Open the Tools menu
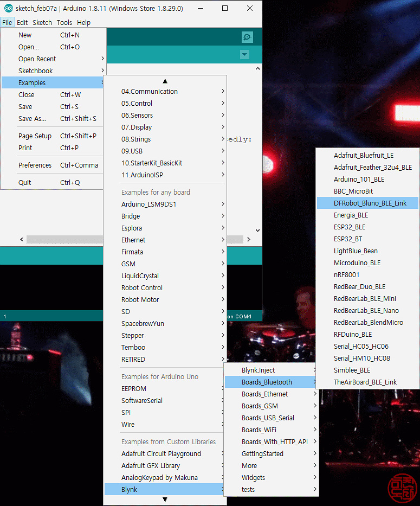This screenshot has width=420, height=506. pyautogui.click(x=64, y=23)
